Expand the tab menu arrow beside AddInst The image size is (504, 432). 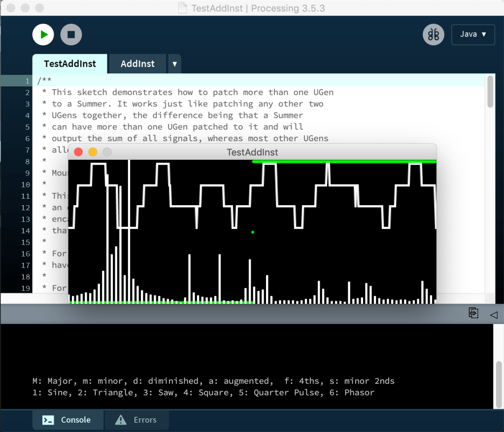174,64
